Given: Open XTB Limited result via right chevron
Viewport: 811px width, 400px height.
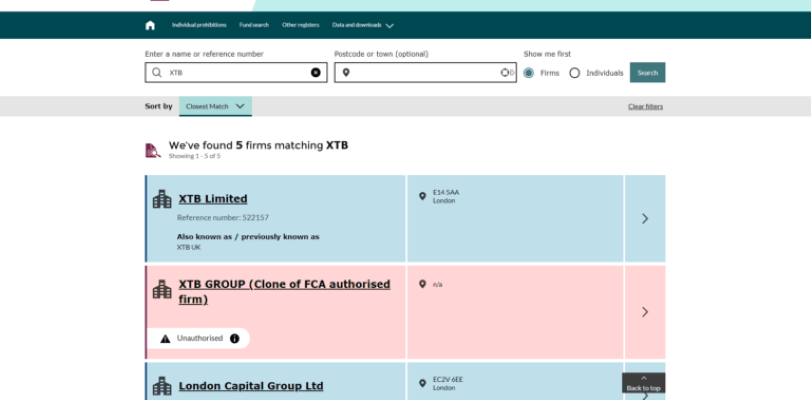Looking at the screenshot, I should 645,218.
